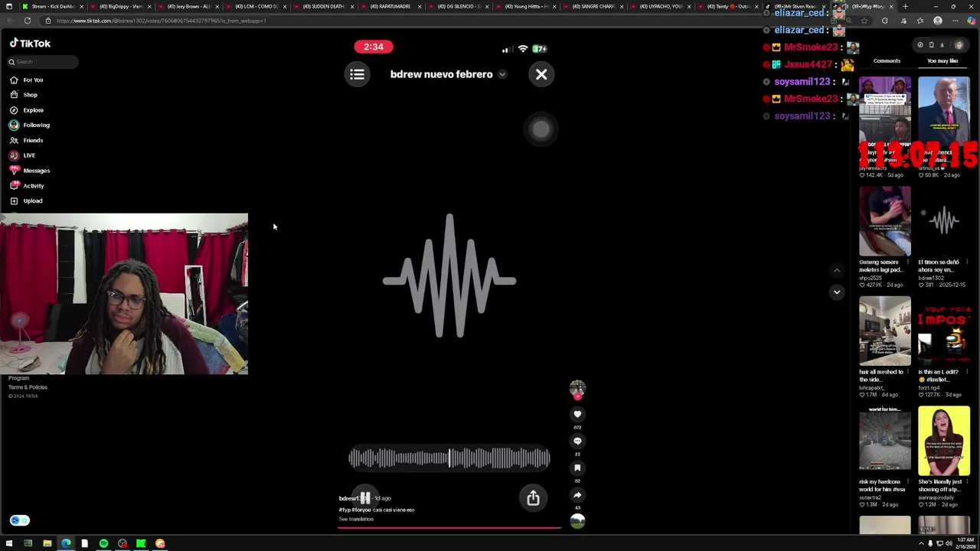Click the round record indicator button
This screenshot has width=980, height=551.
click(x=541, y=129)
